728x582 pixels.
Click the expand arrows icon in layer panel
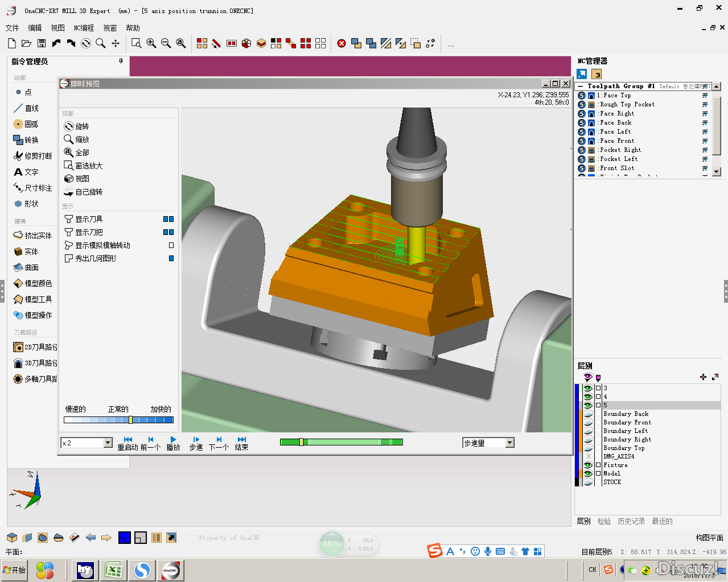pos(715,377)
